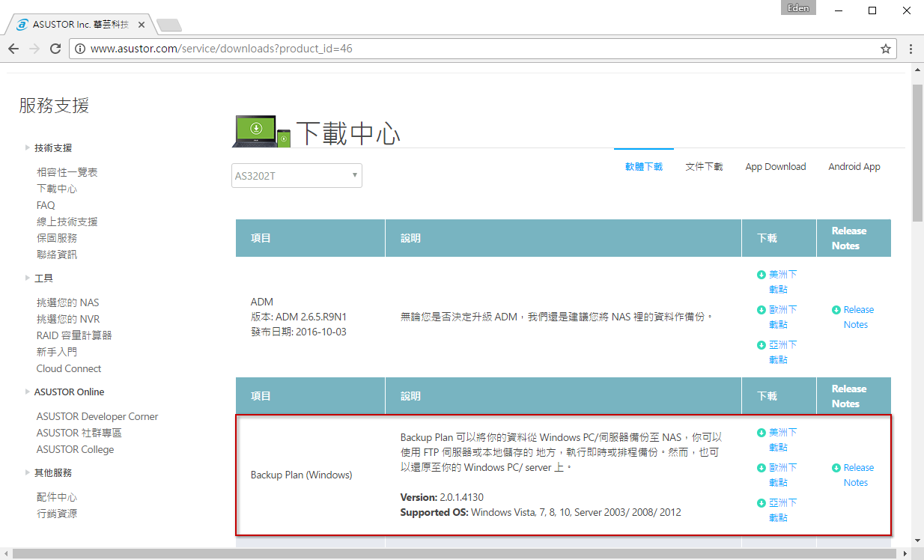This screenshot has width=924, height=560.
Task: Open ASUSTOR 社群專區 link
Action: point(79,433)
